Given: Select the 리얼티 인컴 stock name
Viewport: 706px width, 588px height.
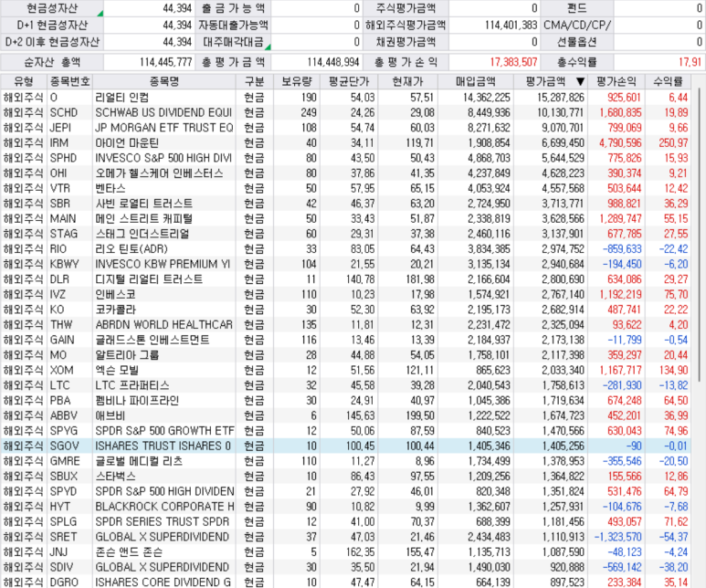Looking at the screenshot, I should pos(122,98).
